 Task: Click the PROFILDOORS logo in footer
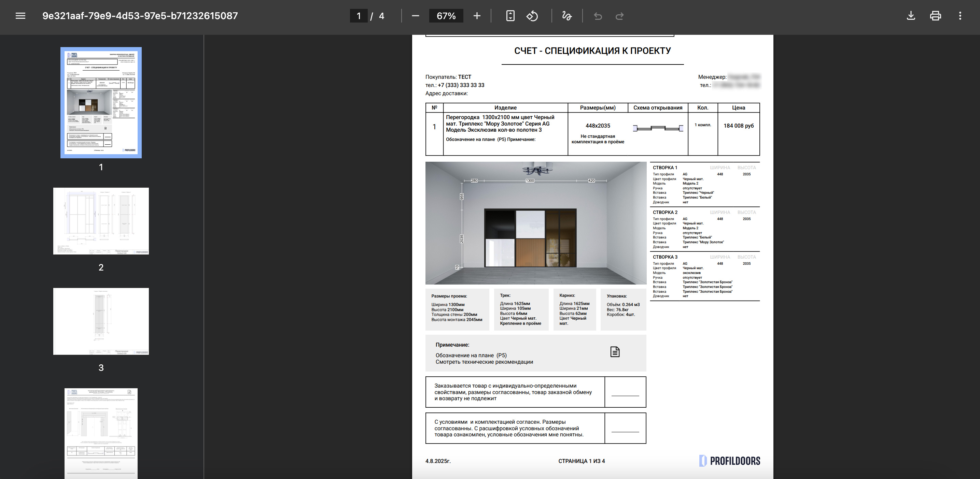point(729,461)
